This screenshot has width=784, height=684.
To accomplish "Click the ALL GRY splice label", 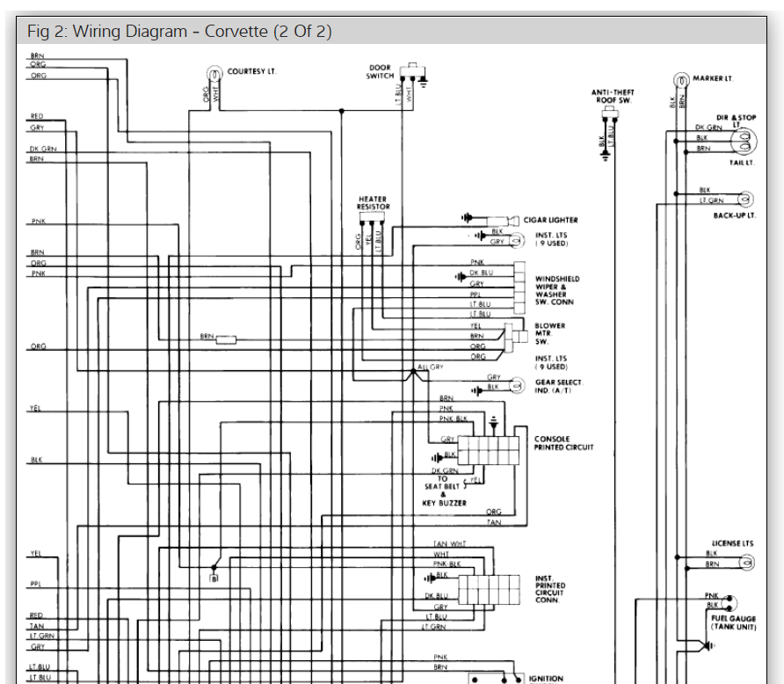I will 431,367.
